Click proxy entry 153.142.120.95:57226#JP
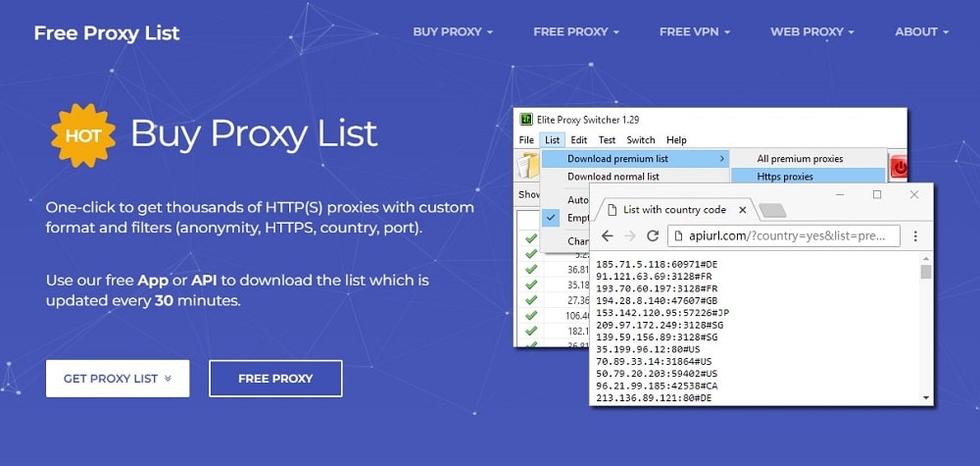 click(x=662, y=313)
